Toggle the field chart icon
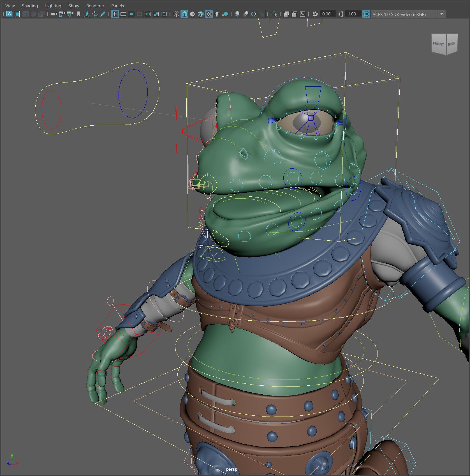 [x=148, y=14]
